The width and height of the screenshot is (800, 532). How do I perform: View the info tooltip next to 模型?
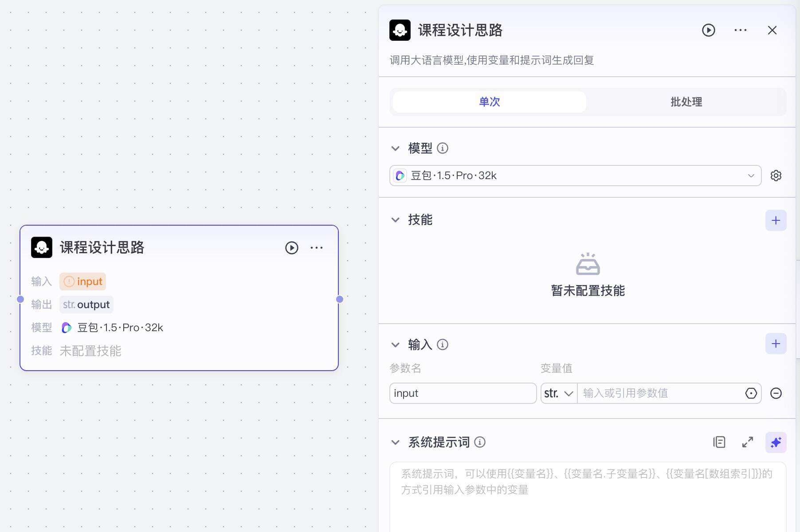pyautogui.click(x=443, y=149)
